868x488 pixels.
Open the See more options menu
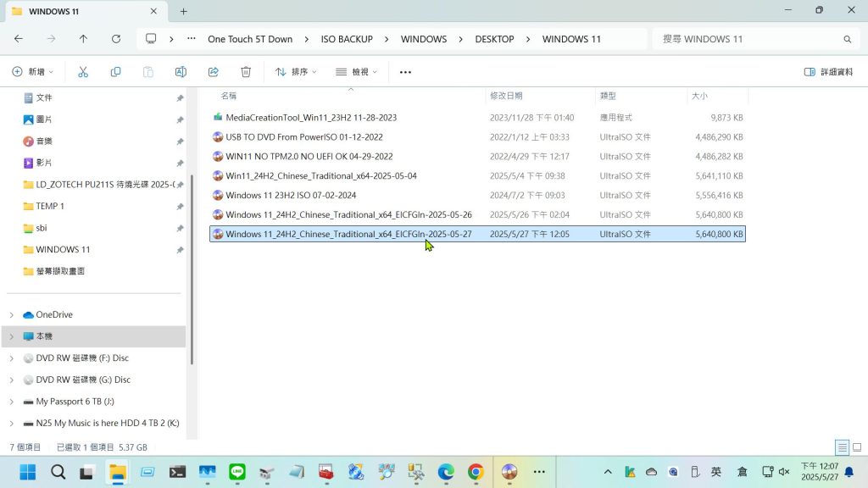tap(405, 72)
